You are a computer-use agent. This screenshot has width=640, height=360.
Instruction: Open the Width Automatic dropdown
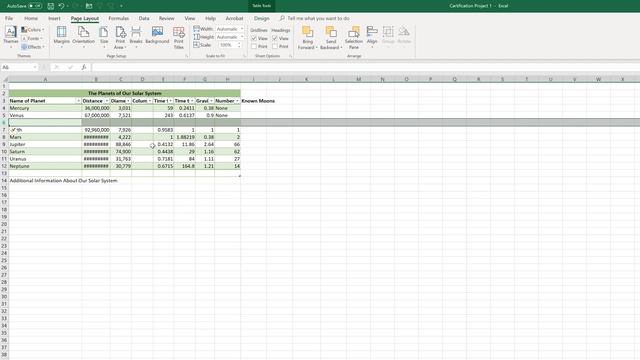click(242, 29)
